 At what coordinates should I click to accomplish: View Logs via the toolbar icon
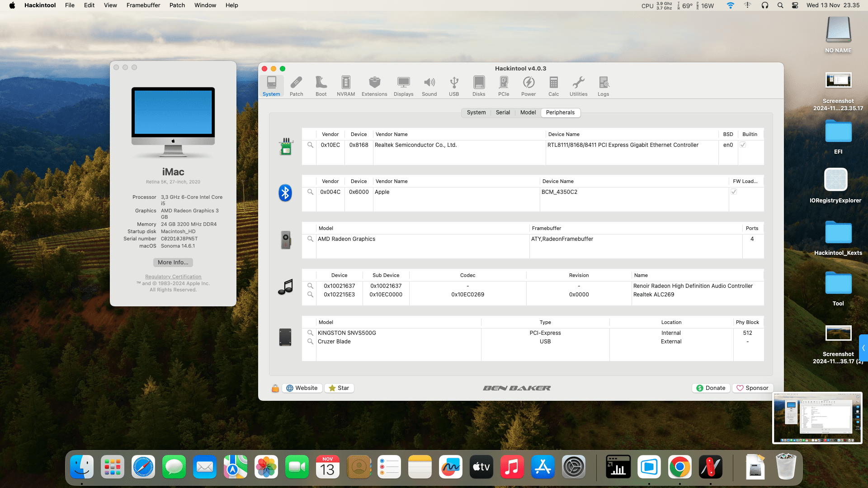(604, 85)
